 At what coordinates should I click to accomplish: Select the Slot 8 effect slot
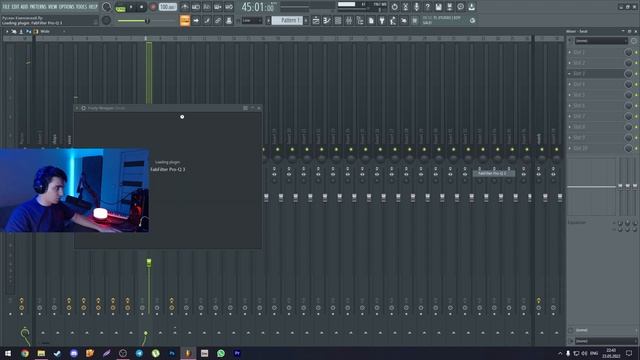(596, 127)
